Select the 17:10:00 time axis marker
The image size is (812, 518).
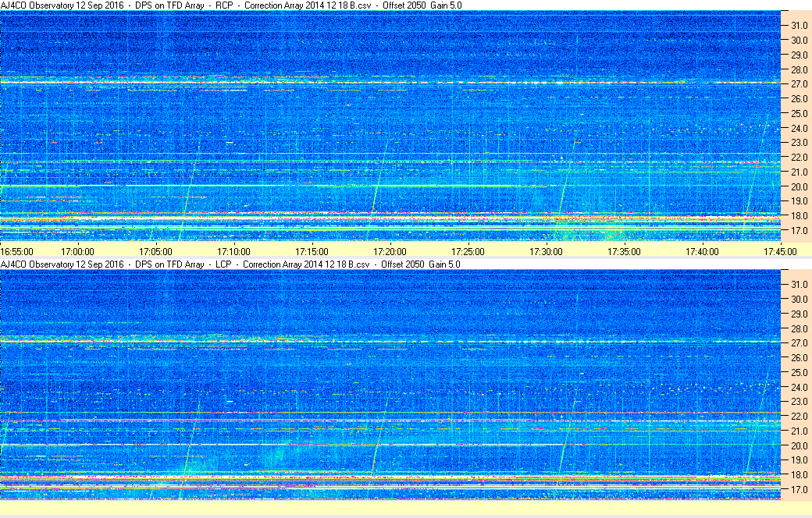click(x=234, y=251)
